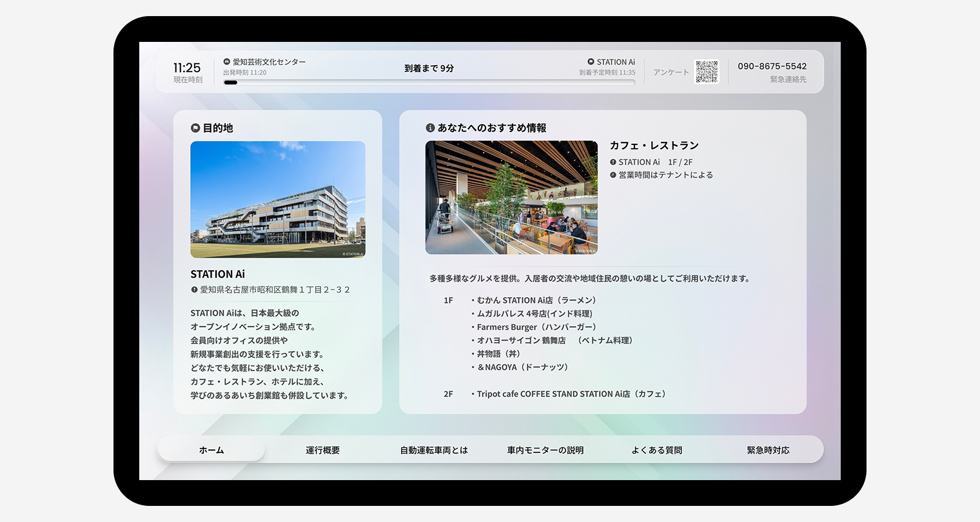Click the info icon beside あなたへのおすすめ情報
Viewport: 980px width, 522px height.
point(430,128)
